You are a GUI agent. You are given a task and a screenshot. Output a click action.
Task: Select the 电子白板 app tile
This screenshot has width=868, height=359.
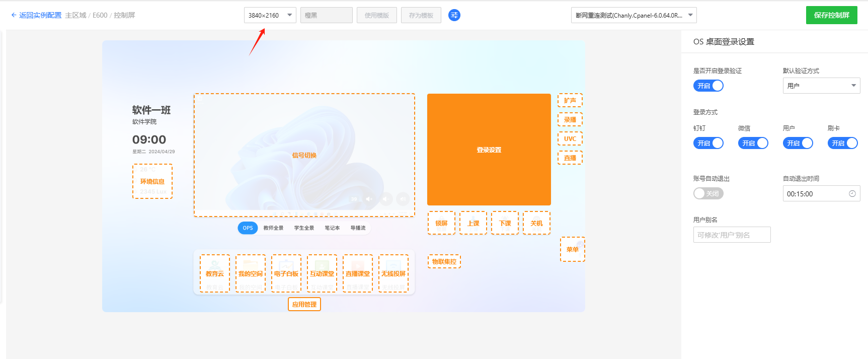click(286, 273)
